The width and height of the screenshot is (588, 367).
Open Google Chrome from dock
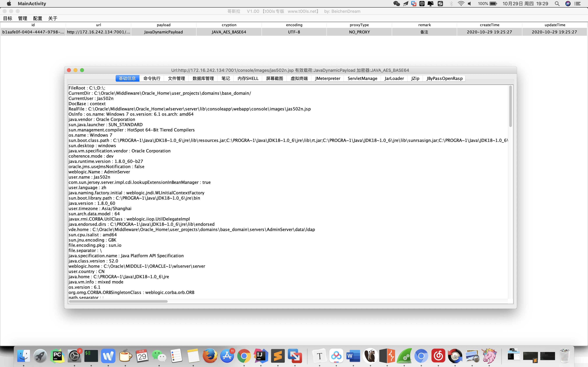244,356
